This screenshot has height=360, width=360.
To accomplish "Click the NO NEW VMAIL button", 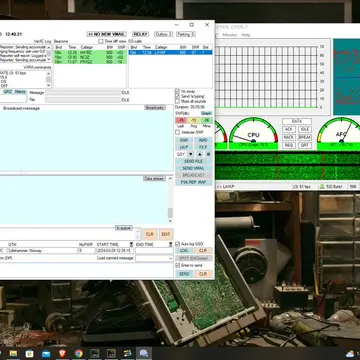I will tap(106, 34).
